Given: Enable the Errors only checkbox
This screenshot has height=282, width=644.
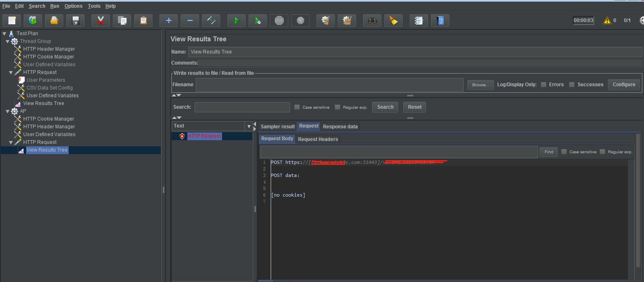Looking at the screenshot, I should pos(543,85).
